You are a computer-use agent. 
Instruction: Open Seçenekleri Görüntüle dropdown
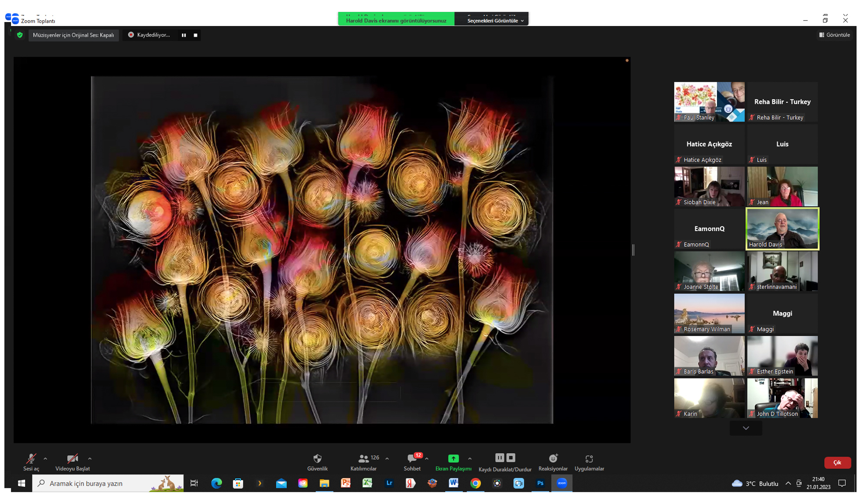(x=495, y=20)
